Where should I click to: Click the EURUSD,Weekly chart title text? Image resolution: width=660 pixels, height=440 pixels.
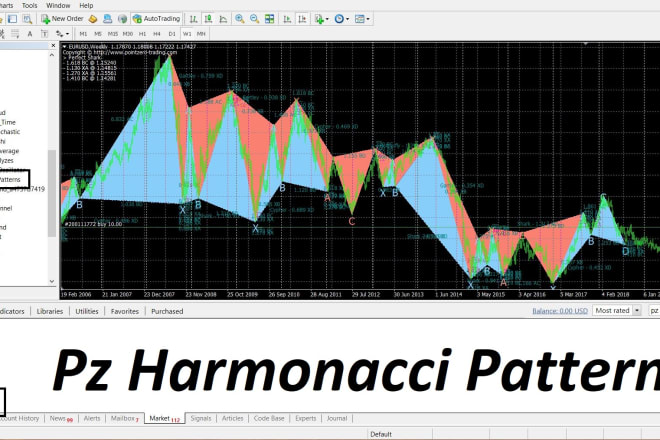[88, 46]
